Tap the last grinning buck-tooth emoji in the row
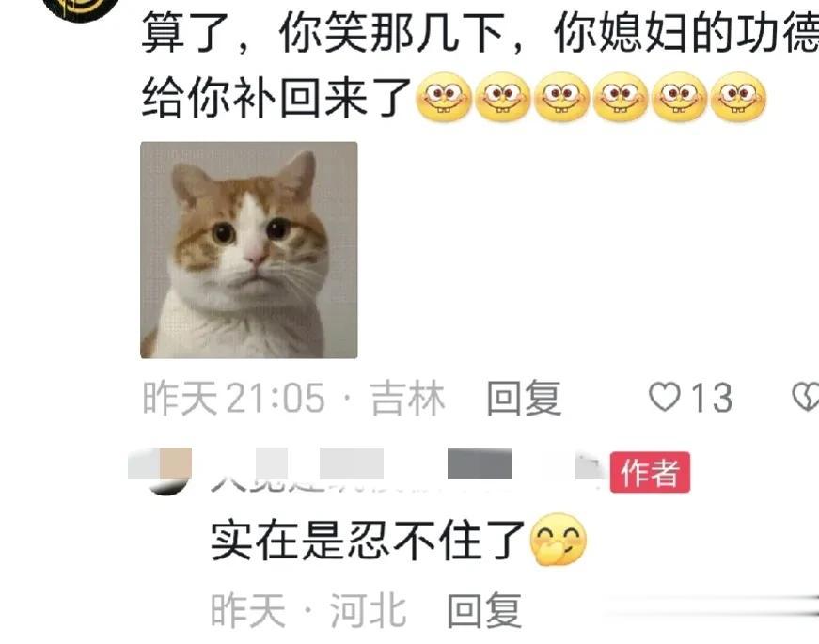Viewport: 819px width, 644px height. point(738,97)
